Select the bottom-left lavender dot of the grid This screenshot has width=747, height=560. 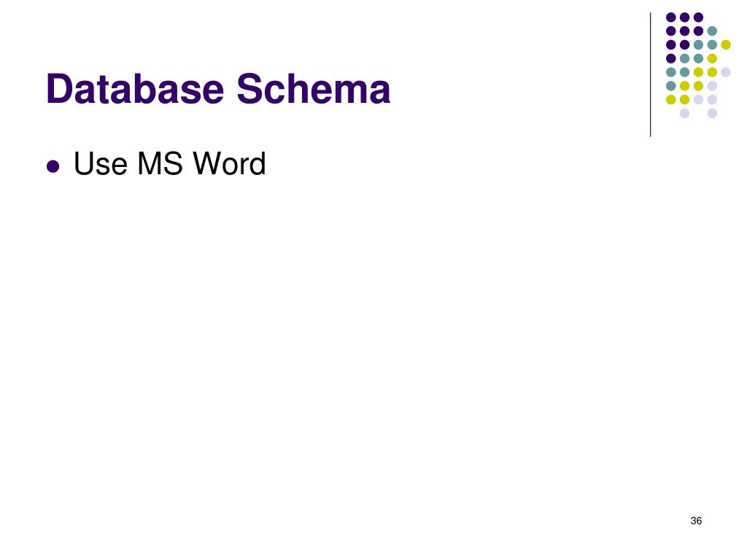click(x=684, y=113)
